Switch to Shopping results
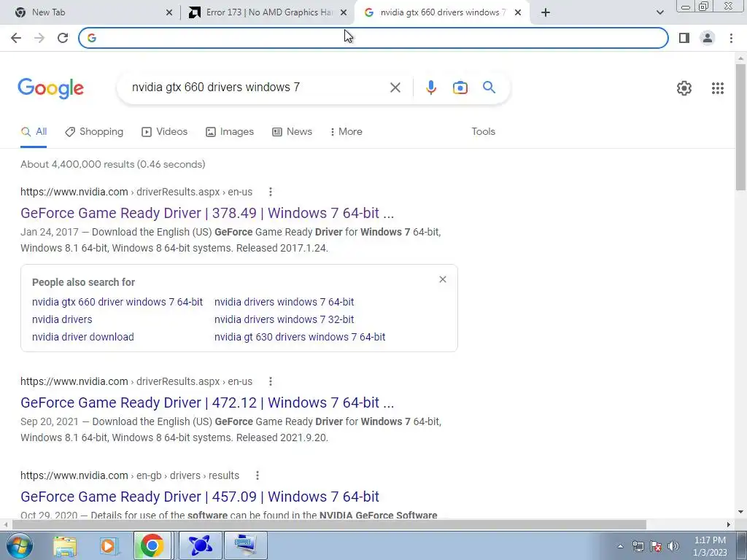Screen dimensions: 747x560 (x=94, y=132)
